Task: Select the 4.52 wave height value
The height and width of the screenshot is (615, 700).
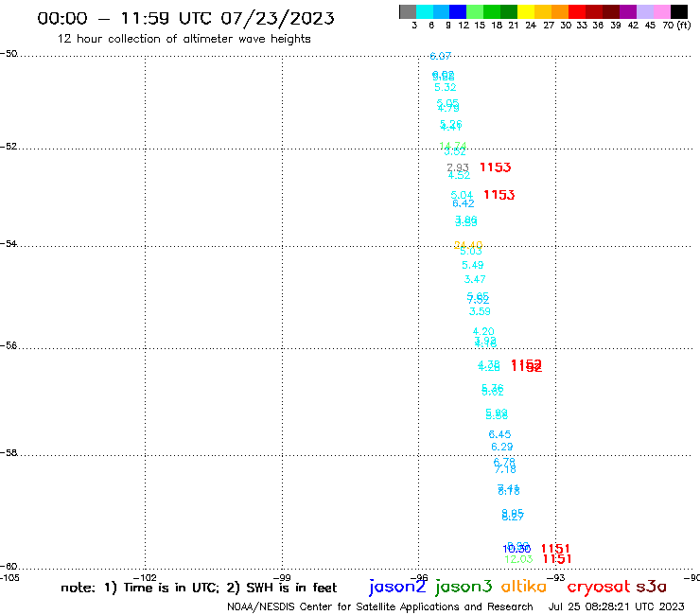Action: coord(460,176)
